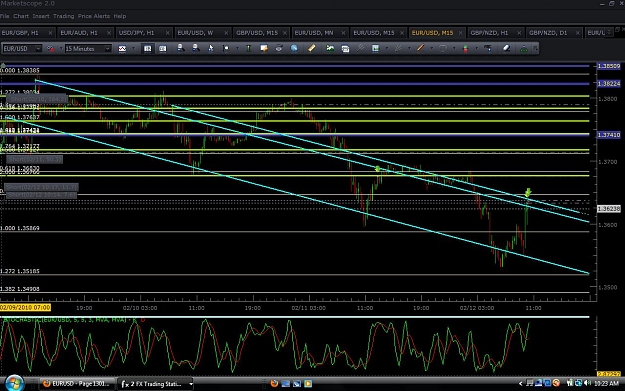Image resolution: width=625 pixels, height=391 pixels.
Task: Expand the arrow next to red chart-type icon
Action: coord(61,49)
